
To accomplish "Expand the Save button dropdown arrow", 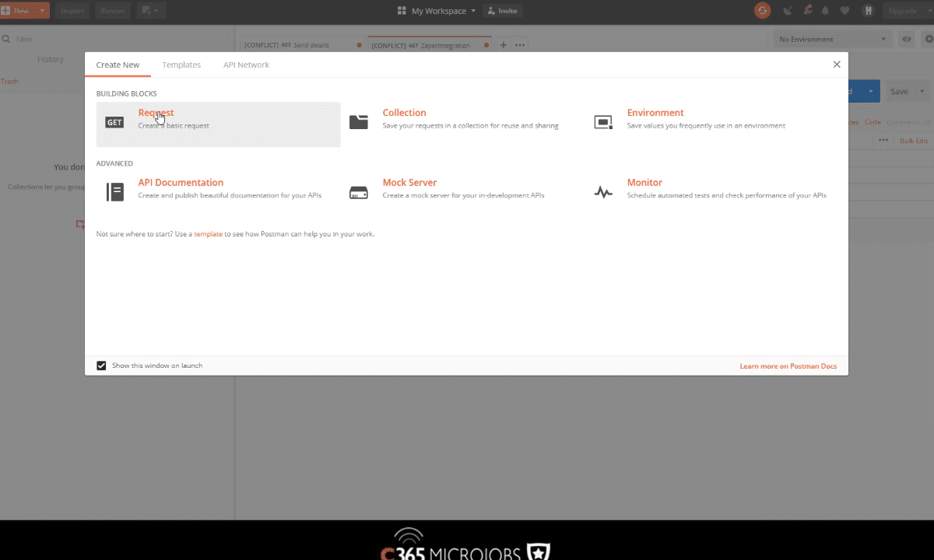I will (922, 92).
